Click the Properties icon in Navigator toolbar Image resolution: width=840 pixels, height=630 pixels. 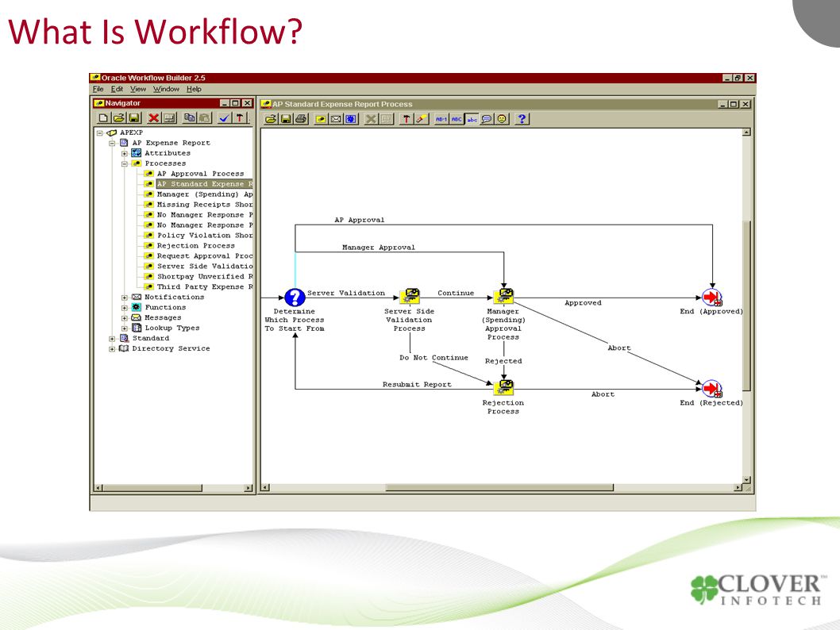(x=170, y=117)
